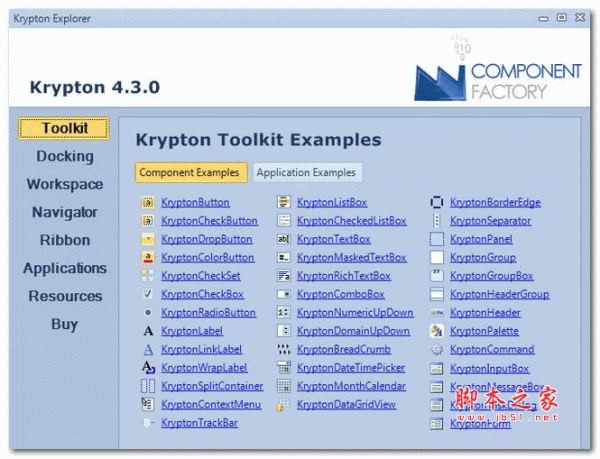Click the KryptonContextMenu icon

148,404
